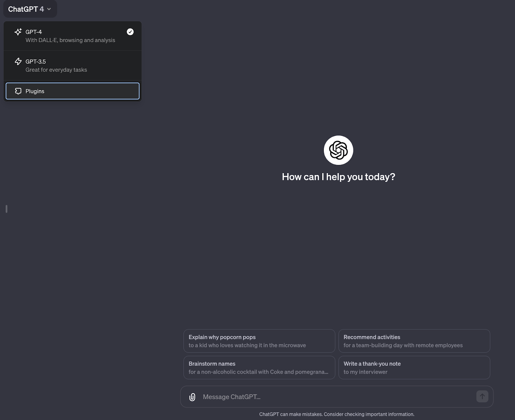
Task: Click the 'Great for everyday tasks' description
Action: [x=56, y=70]
